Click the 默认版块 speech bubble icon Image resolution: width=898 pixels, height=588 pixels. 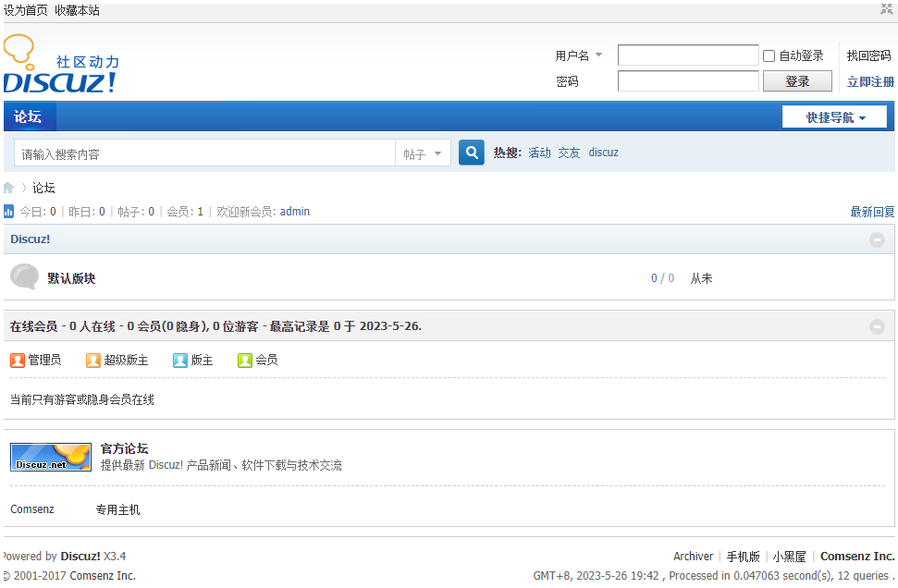[25, 277]
